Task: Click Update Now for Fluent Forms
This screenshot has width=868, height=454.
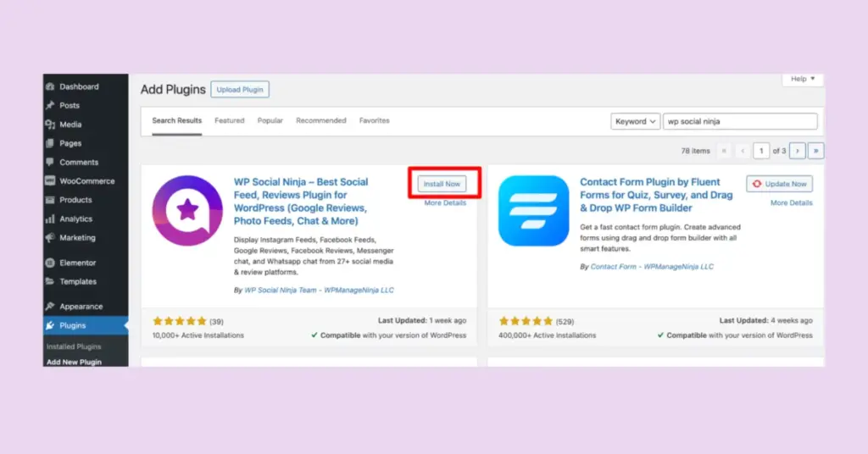Action: point(779,184)
